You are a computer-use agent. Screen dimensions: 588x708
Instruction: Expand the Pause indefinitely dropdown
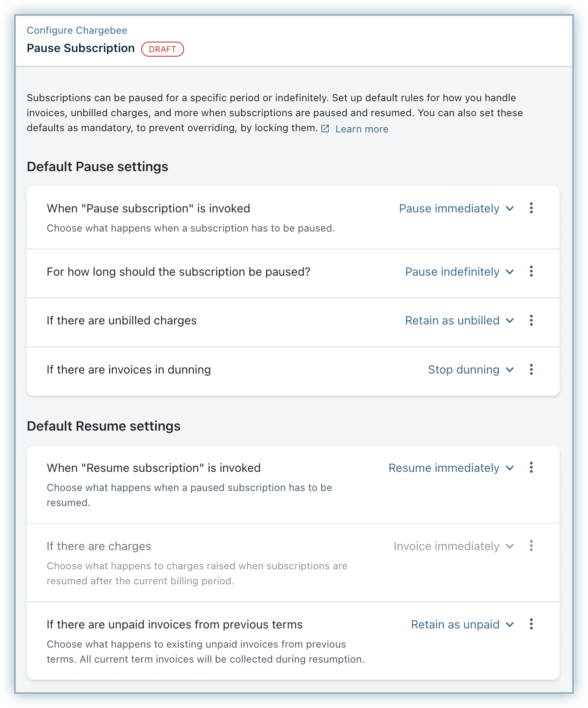click(x=459, y=272)
